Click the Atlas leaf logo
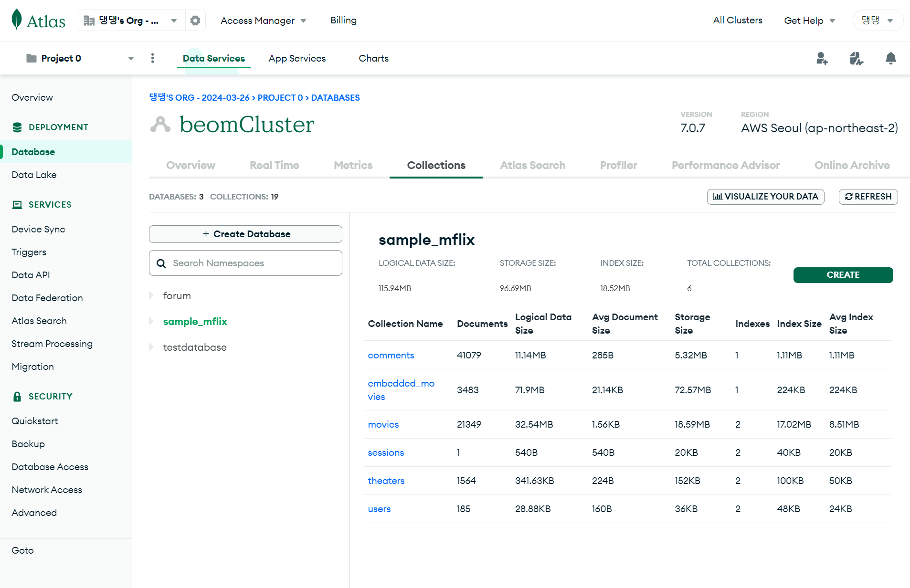910x588 pixels. (17, 19)
